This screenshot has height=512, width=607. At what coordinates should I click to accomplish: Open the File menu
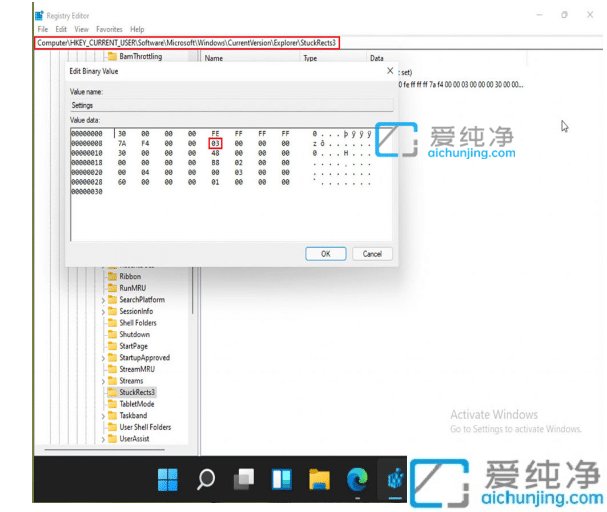tap(43, 29)
